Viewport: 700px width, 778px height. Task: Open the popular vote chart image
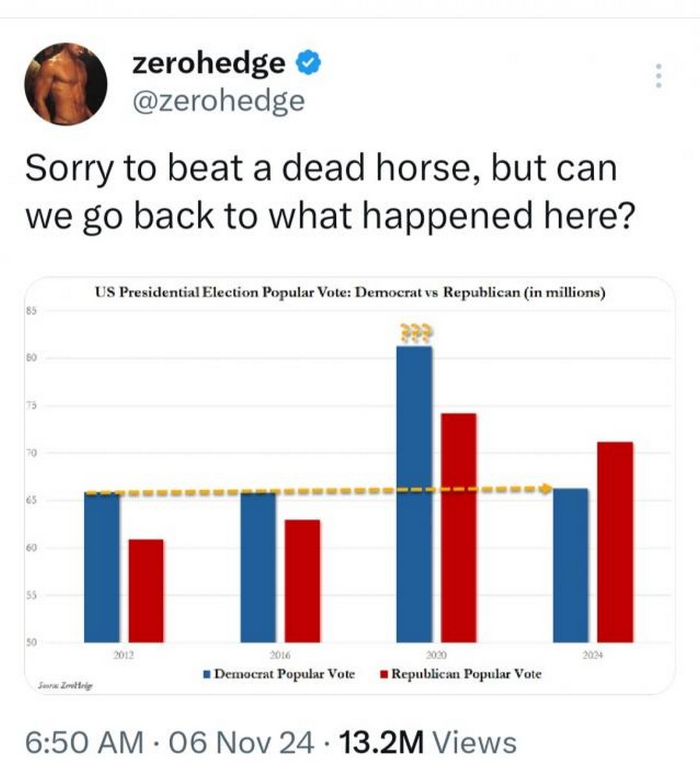click(350, 486)
